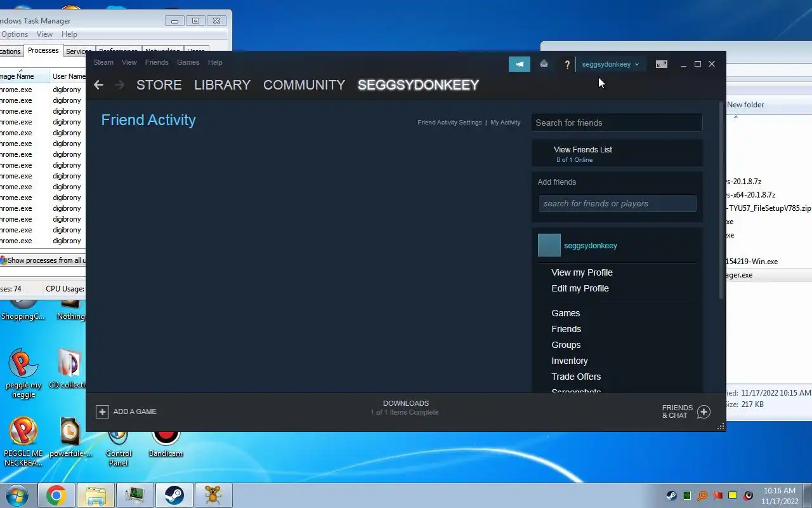The width and height of the screenshot is (812, 508).
Task: Open Steam announcements megaphone icon
Action: [x=519, y=64]
